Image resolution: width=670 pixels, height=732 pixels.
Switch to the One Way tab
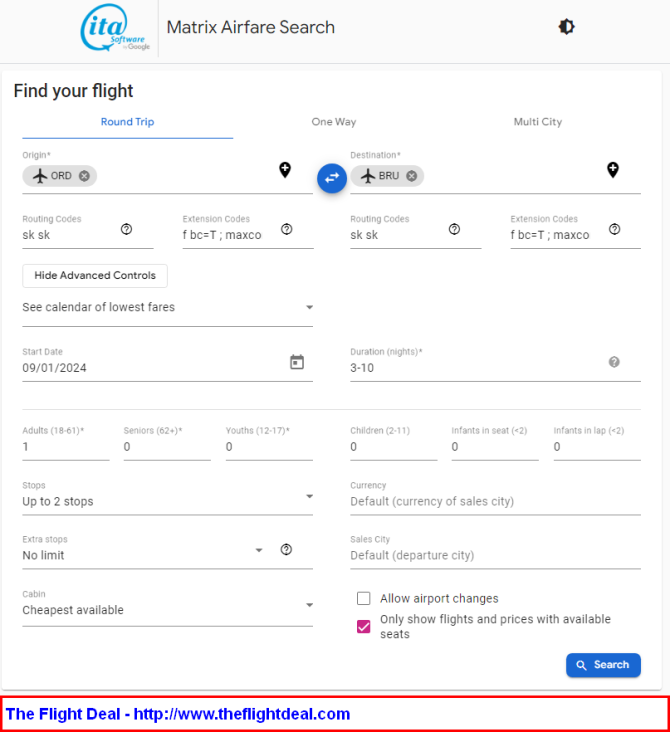334,122
